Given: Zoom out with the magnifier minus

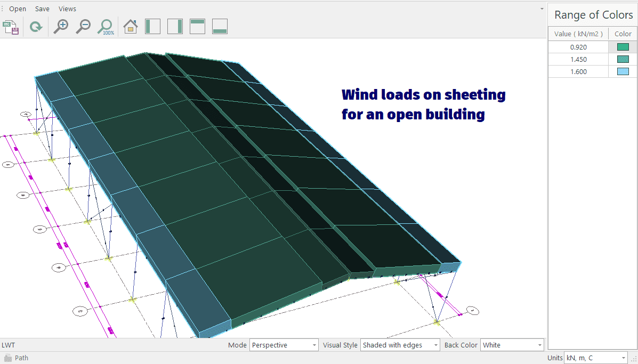Looking at the screenshot, I should coord(83,27).
